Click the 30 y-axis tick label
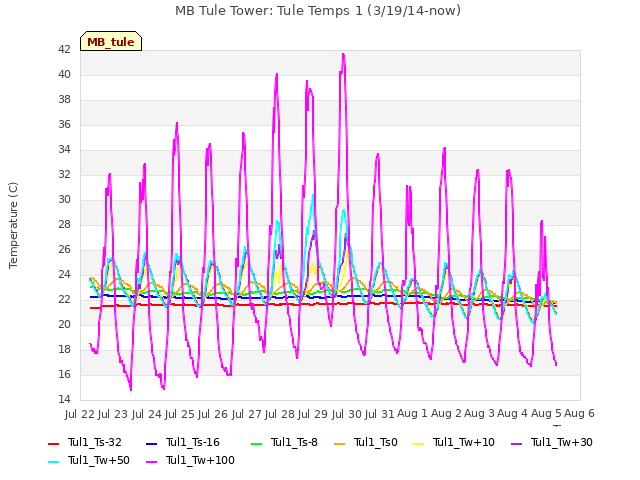 tap(64, 200)
